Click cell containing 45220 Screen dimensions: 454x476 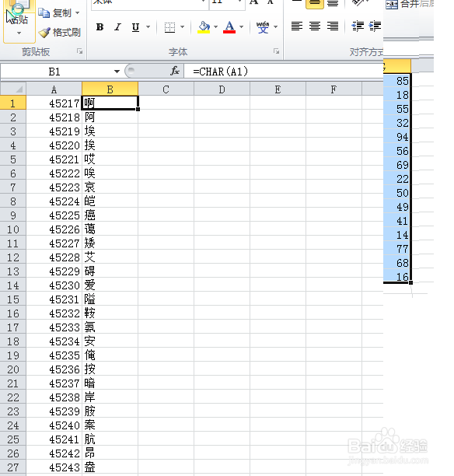(54, 145)
